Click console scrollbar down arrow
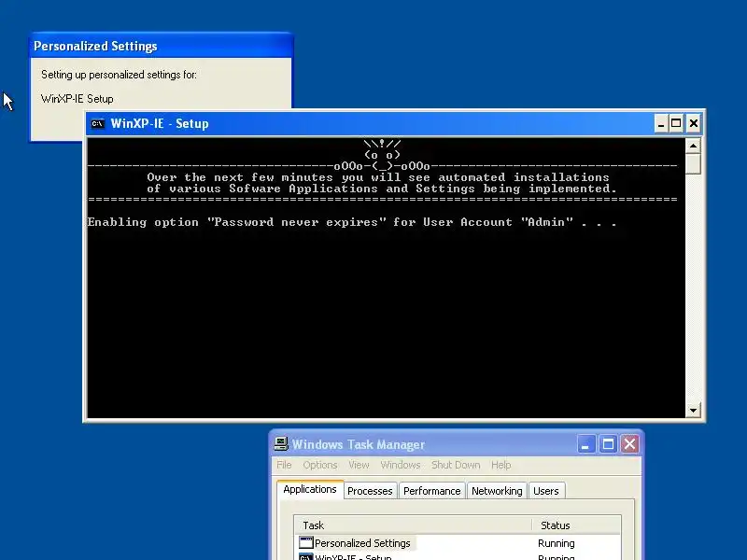This screenshot has height=560, width=747. click(x=693, y=410)
